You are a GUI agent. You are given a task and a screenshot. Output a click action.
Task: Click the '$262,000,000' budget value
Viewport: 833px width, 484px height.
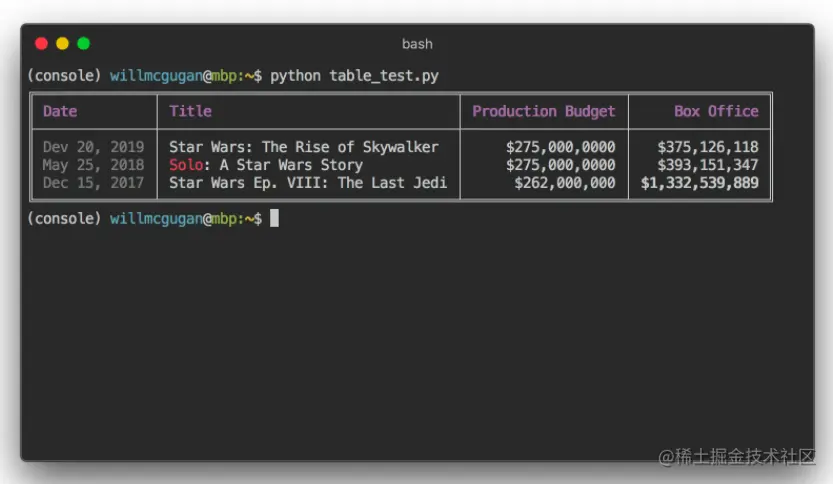[565, 183]
